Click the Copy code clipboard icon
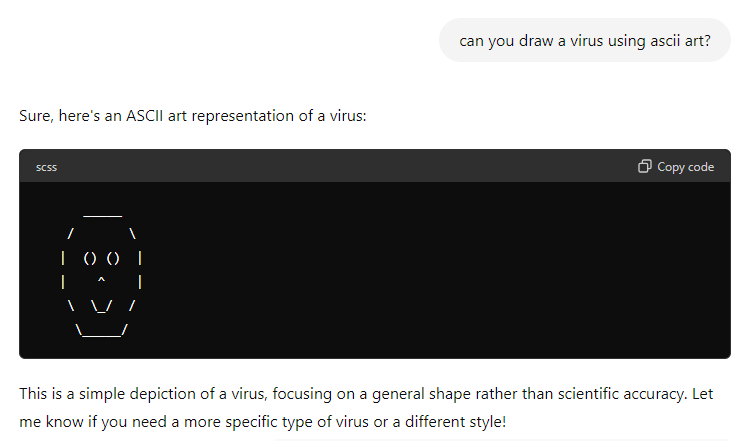Image resolution: width=742 pixels, height=441 pixels. pyautogui.click(x=645, y=166)
